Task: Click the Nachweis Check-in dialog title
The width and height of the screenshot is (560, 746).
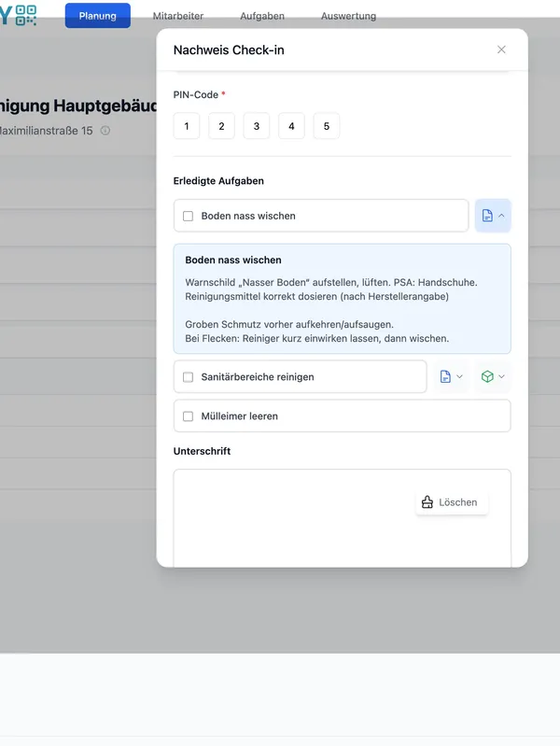Action: [x=229, y=50]
